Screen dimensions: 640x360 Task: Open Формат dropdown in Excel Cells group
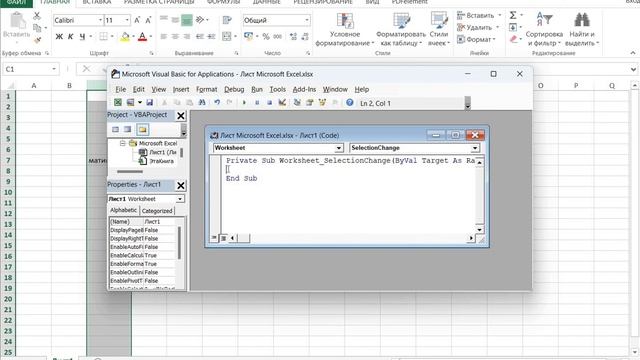tap(477, 39)
